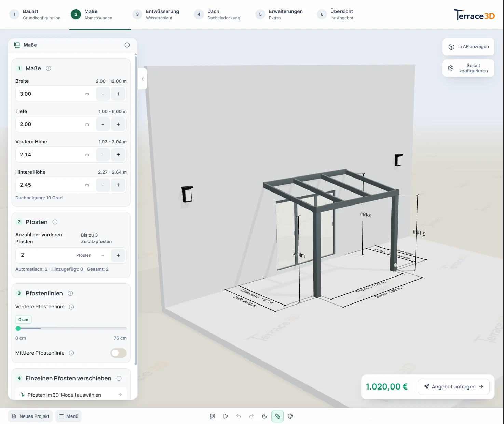
Task: Click the Tiefe value input field
Action: click(50, 124)
